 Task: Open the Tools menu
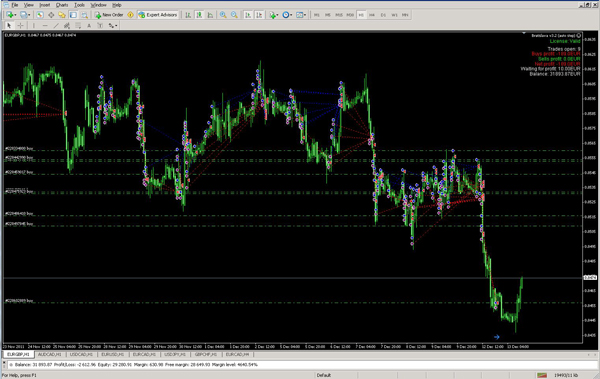(x=79, y=5)
